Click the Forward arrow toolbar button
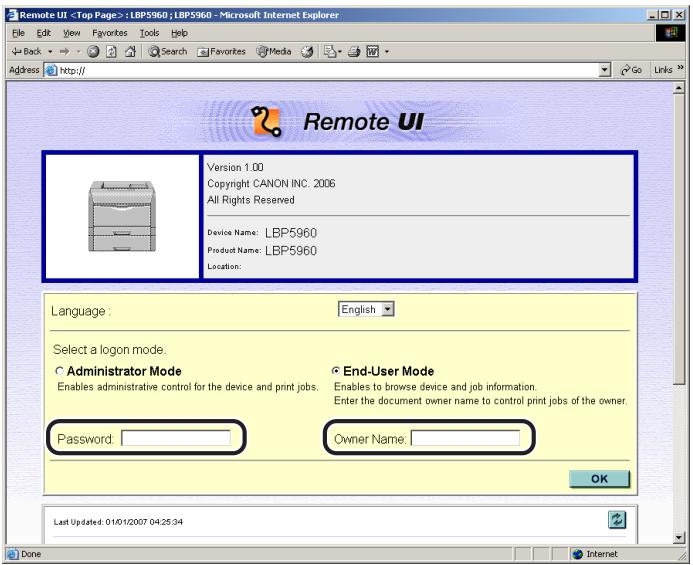This screenshot has height=565, width=693. [65, 52]
